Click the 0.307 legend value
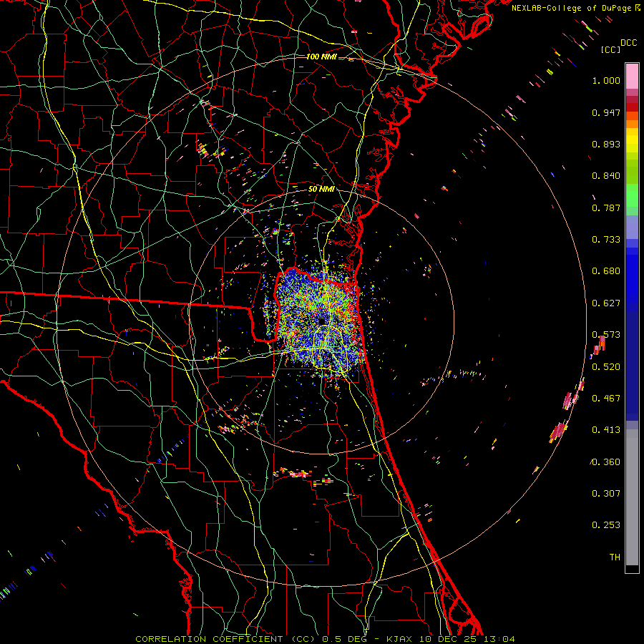Image resolution: width=644 pixels, height=644 pixels. click(x=606, y=494)
